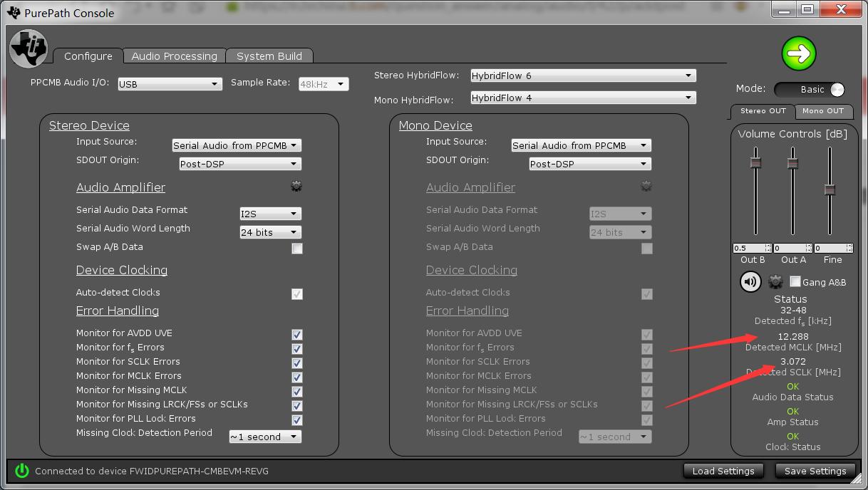Uncheck Stereo Monitor for SCLK Errors
868x490 pixels.
(297, 363)
